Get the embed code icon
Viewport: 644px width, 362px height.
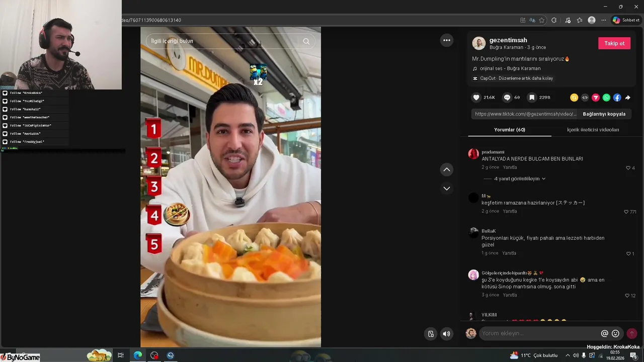tap(585, 98)
